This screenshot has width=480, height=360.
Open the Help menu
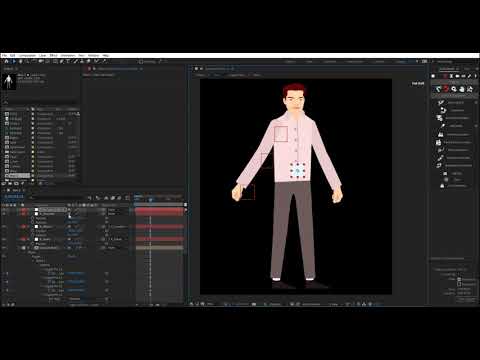(106, 55)
